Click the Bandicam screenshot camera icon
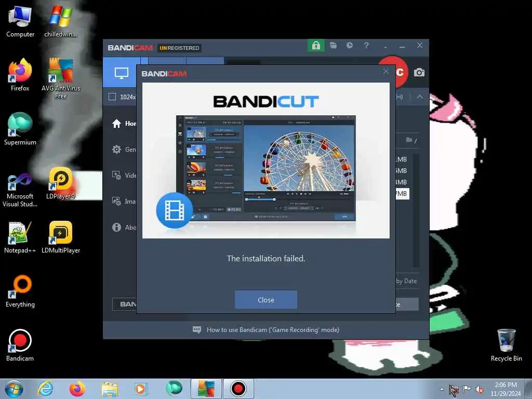Viewport: 532px width, 399px height. [419, 72]
